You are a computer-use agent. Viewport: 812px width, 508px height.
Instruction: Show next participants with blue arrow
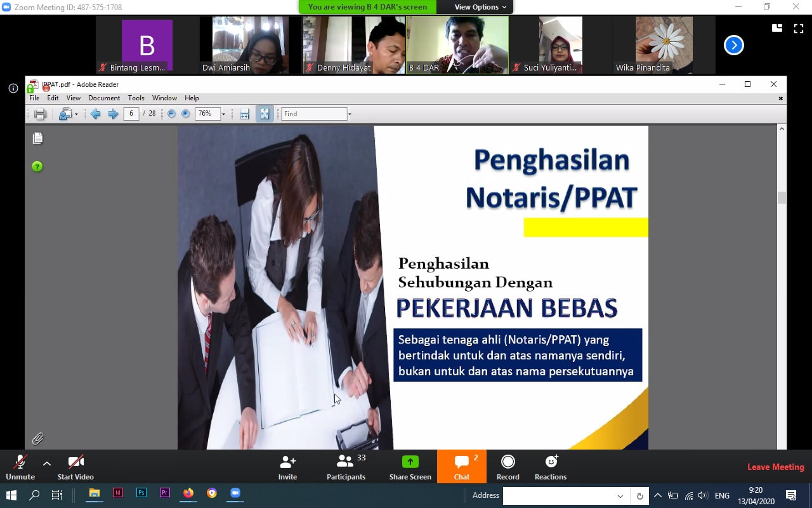(x=733, y=45)
